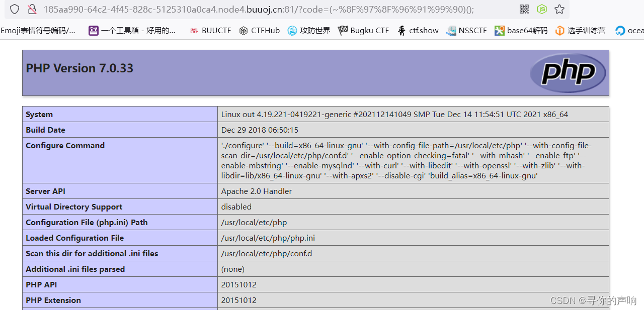Image resolution: width=644 pixels, height=310 pixels.
Task: Click the Server API label
Action: click(45, 191)
